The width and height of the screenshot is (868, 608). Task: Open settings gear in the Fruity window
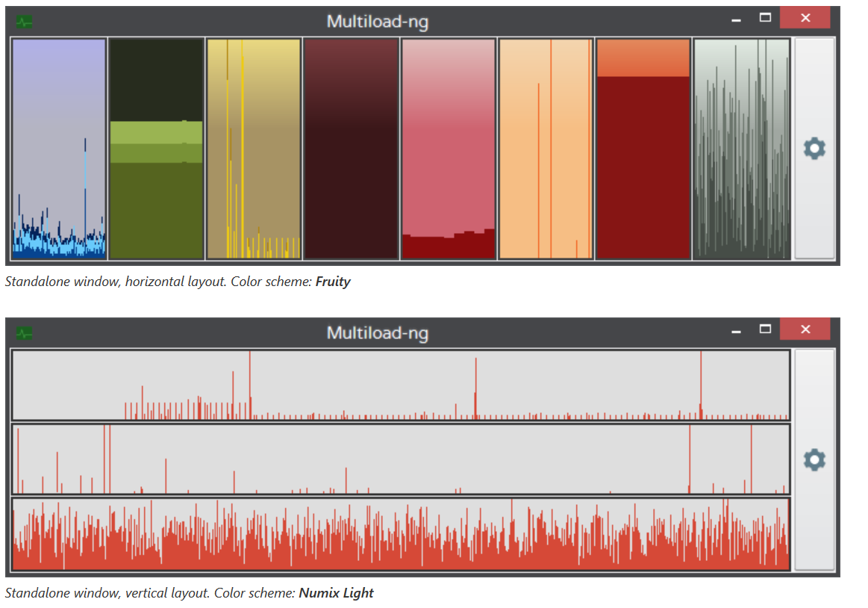click(814, 149)
